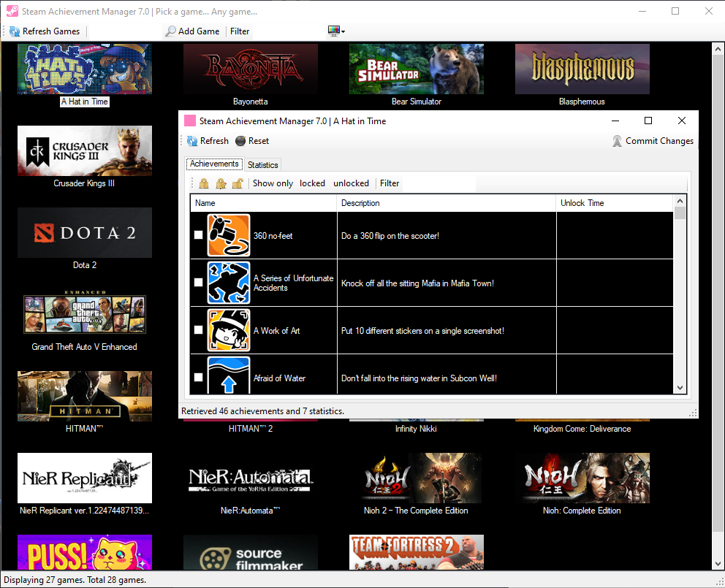
Task: Click the Kingdom Come: Deliverance label
Action: click(x=582, y=429)
